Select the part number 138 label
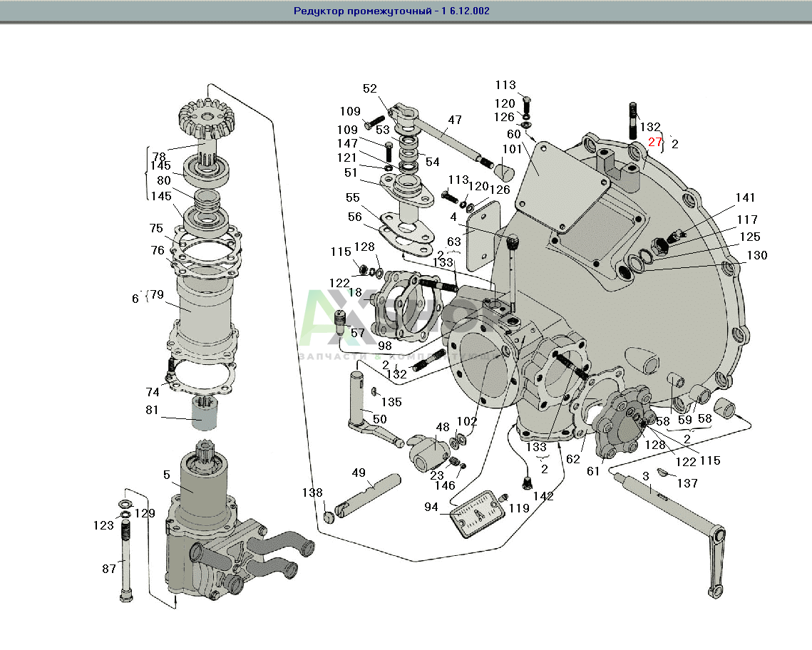Viewport: 812px width, 650px height. click(x=312, y=492)
